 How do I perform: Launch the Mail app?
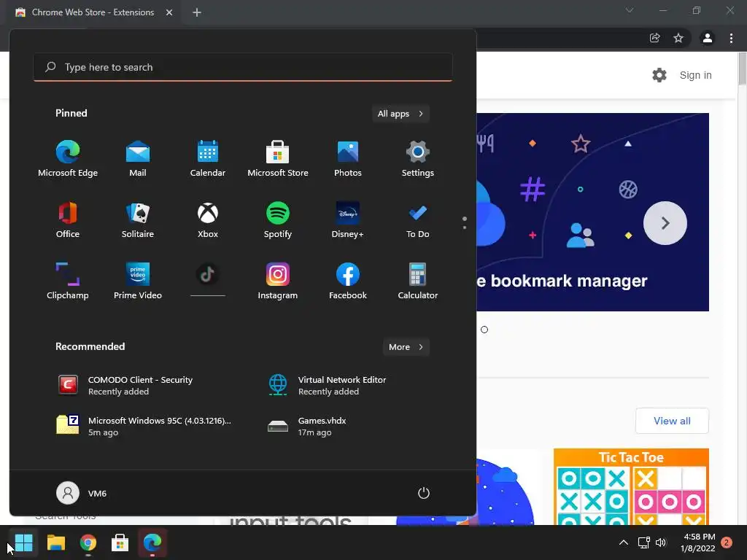click(x=138, y=158)
